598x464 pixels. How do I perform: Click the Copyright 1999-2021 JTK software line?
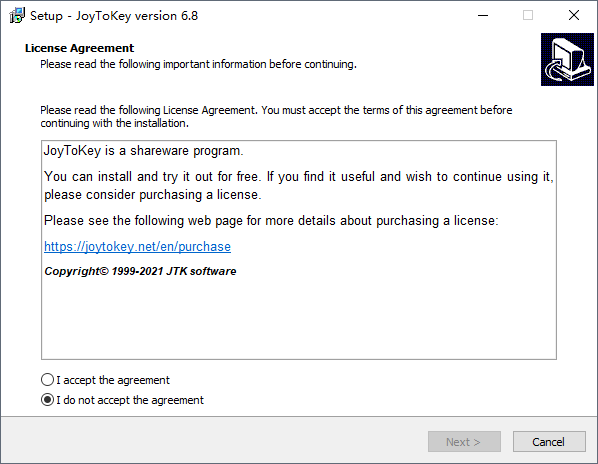[x=140, y=271]
